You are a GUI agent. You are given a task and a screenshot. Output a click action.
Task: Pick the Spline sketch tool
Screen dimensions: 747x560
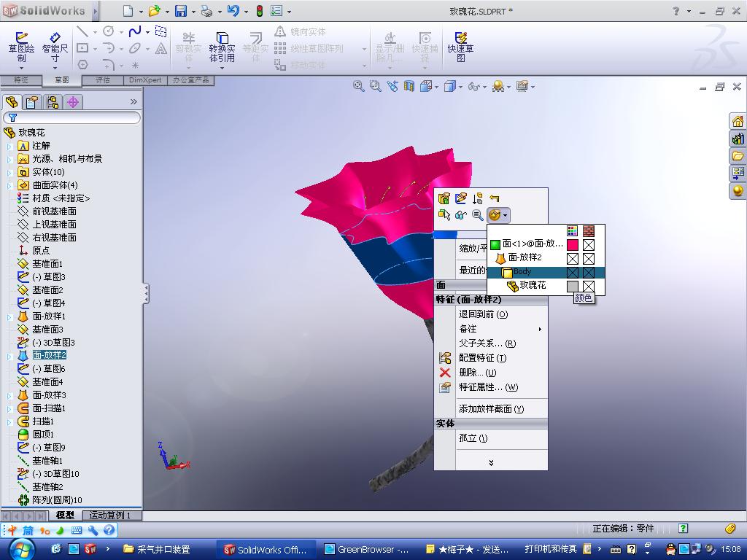pos(135,31)
